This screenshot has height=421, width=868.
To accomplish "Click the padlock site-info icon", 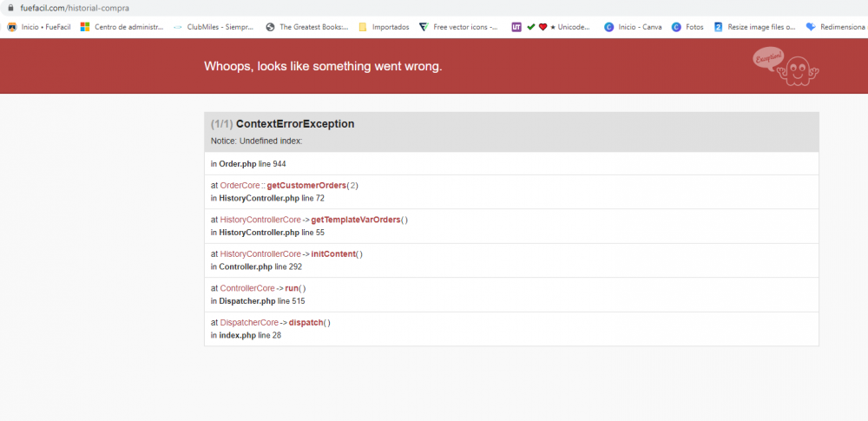I will 10,9.
